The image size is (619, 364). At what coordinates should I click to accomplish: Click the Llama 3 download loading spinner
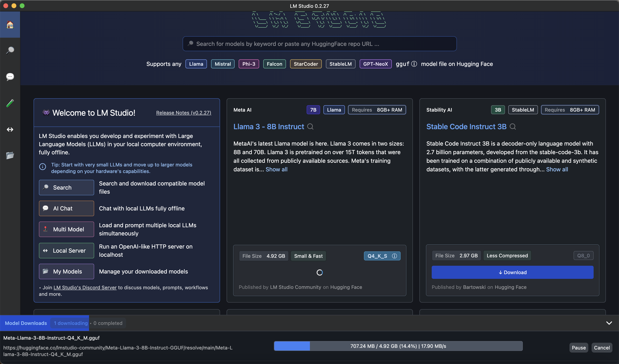[x=320, y=272]
